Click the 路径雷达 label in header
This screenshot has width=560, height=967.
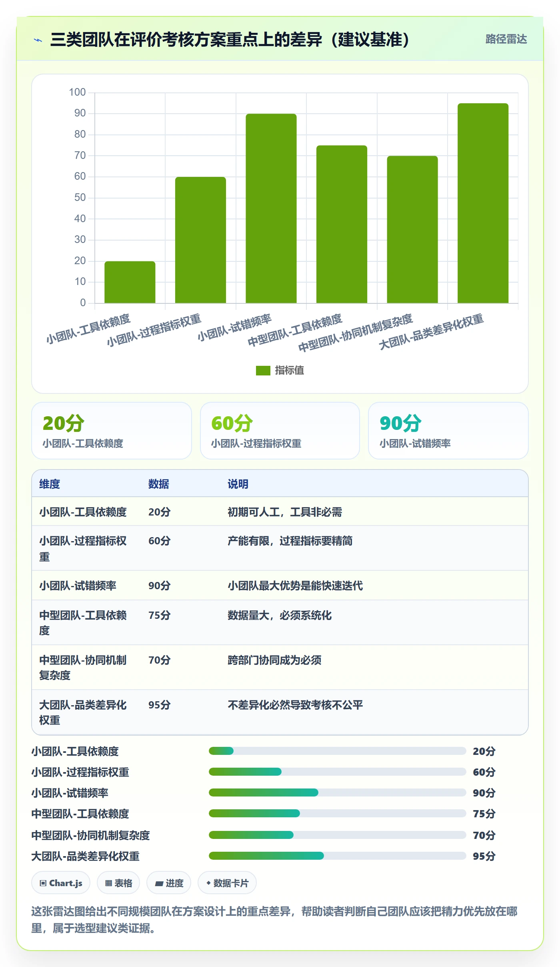point(506,39)
